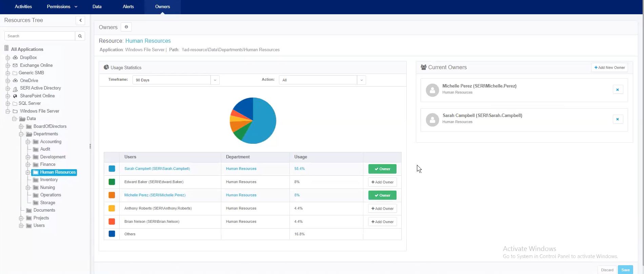Screen dimensions: 644x274
Task: Click the Save button
Action: (625, 270)
